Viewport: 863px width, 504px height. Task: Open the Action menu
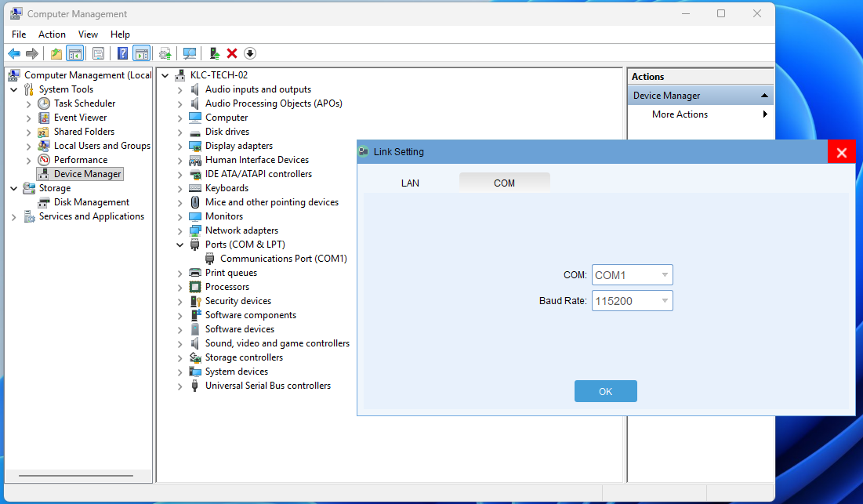(x=52, y=34)
